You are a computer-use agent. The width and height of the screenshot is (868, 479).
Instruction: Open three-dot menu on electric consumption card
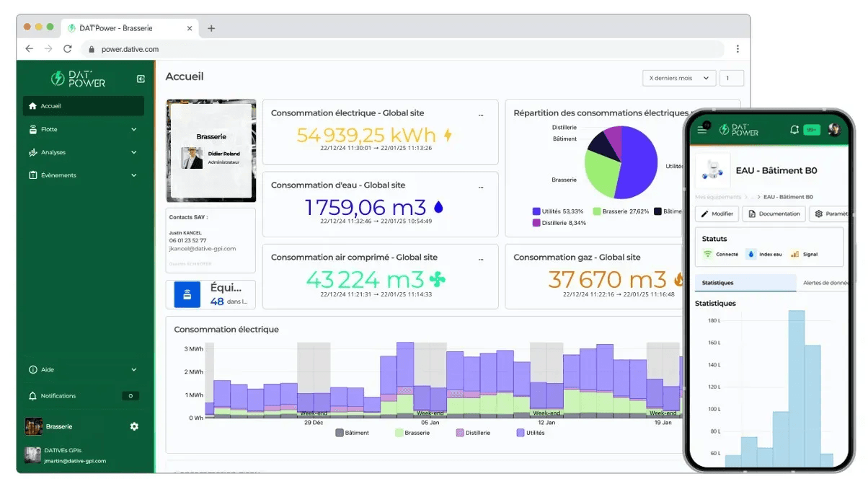481,114
